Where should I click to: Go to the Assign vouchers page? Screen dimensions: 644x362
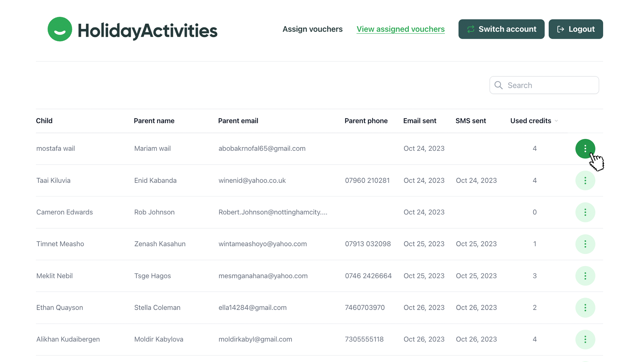[x=312, y=29]
